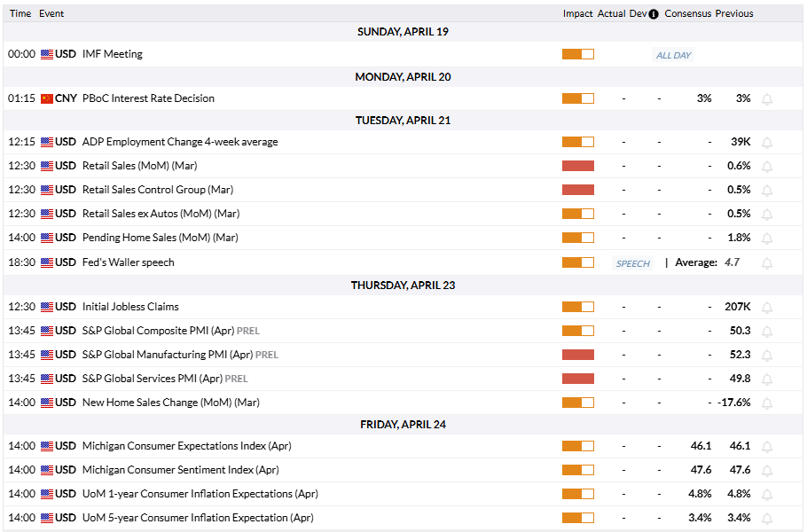Click bell icon for S&P Global Services PMI

[767, 379]
